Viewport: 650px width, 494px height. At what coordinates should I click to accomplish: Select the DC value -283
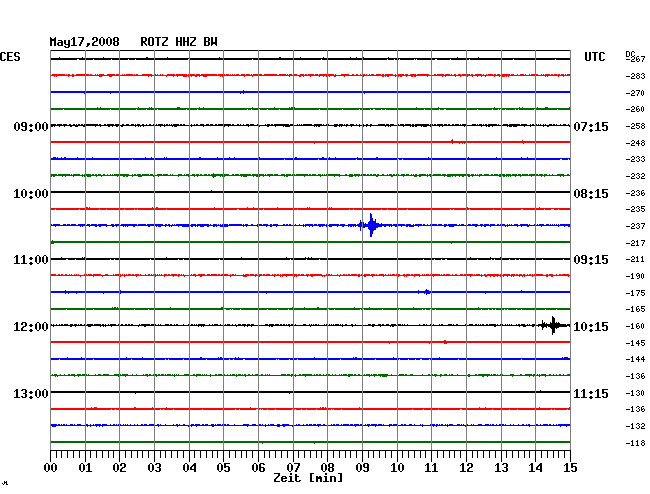pos(635,76)
